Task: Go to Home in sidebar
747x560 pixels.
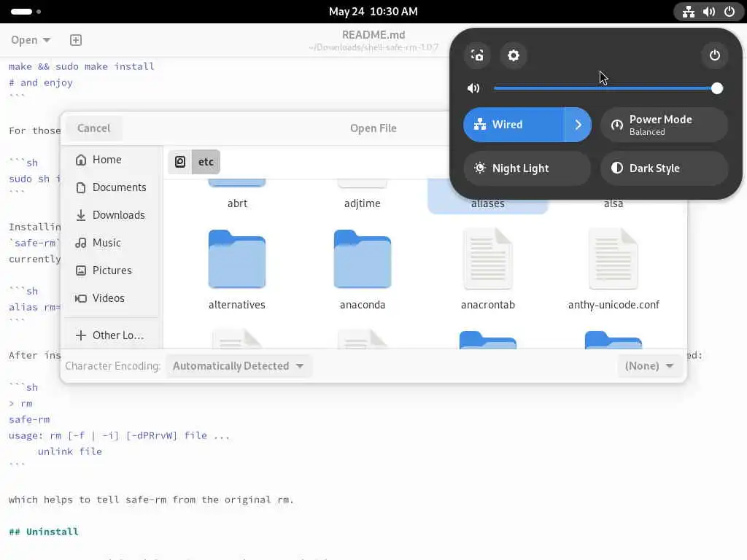Action: (112, 160)
